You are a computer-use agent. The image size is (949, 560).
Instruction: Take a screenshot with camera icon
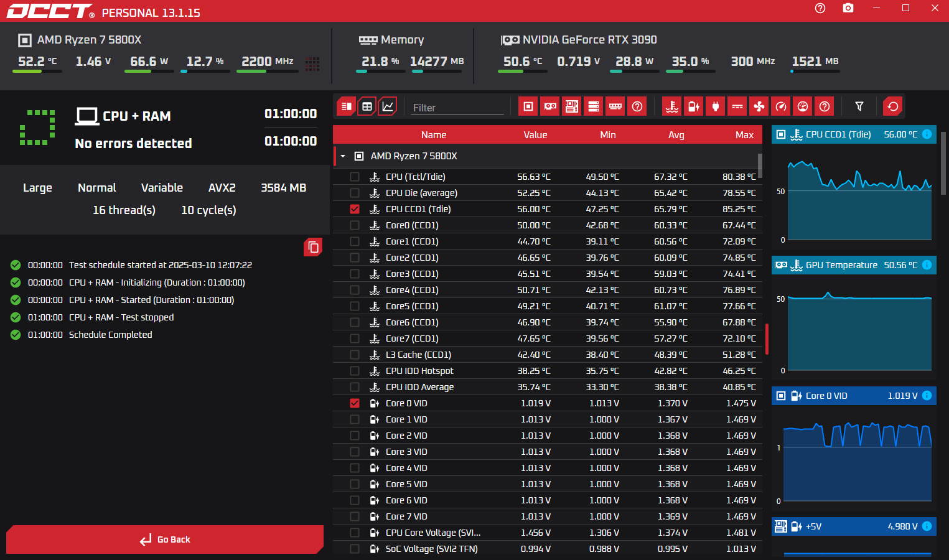848,8
